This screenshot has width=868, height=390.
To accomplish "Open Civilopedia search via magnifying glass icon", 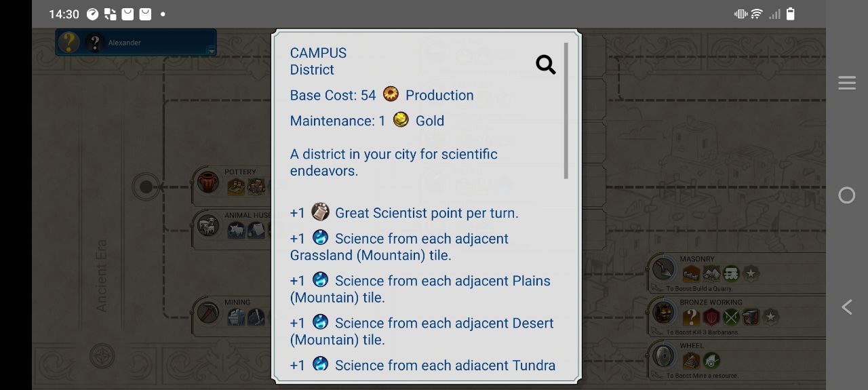I will click(546, 64).
